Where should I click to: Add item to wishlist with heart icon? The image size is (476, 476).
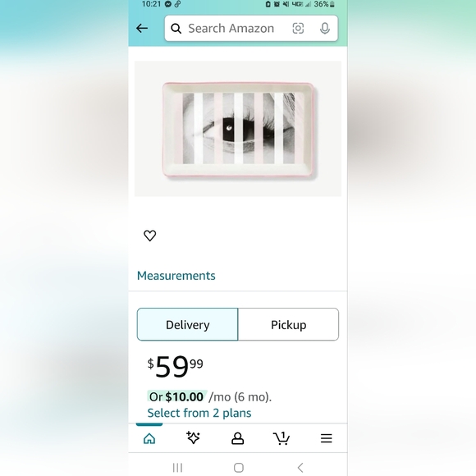pyautogui.click(x=149, y=236)
